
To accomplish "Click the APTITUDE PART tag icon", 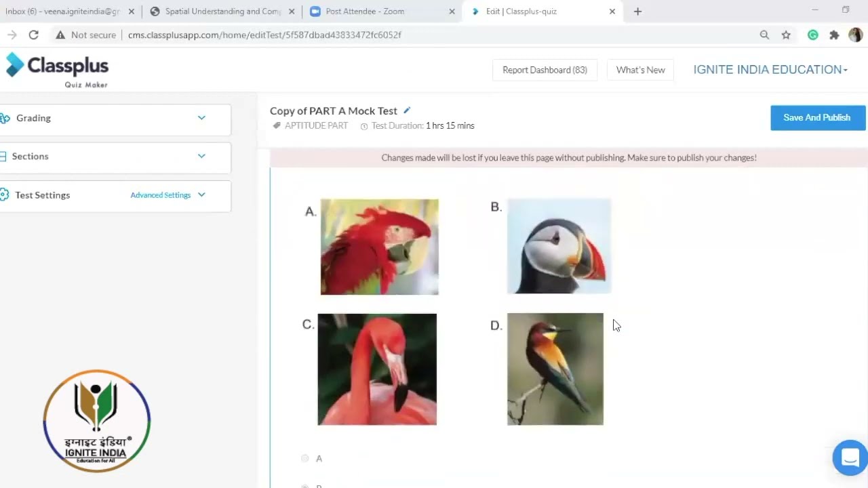I will pos(277,125).
